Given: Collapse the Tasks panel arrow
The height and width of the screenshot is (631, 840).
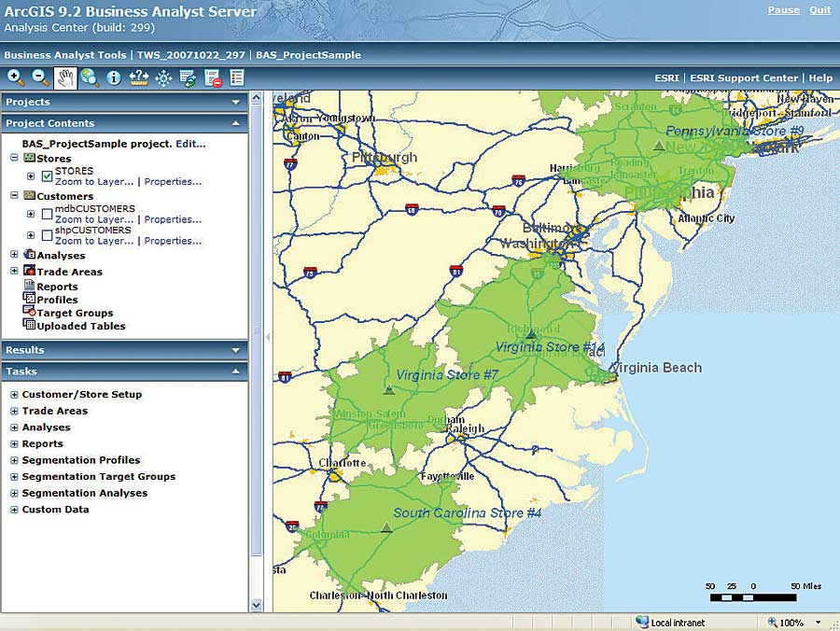Looking at the screenshot, I should pyautogui.click(x=236, y=372).
